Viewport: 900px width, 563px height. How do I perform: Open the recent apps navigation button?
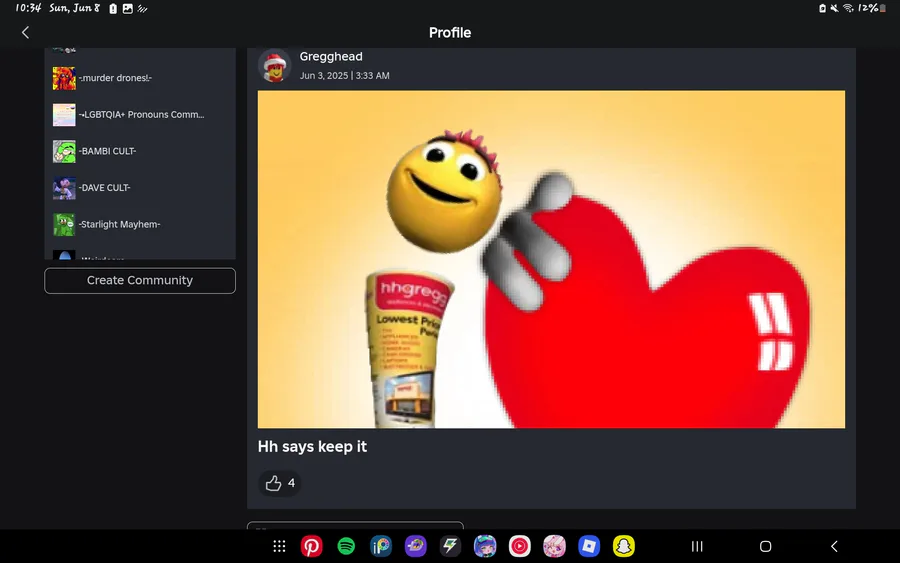click(x=697, y=546)
